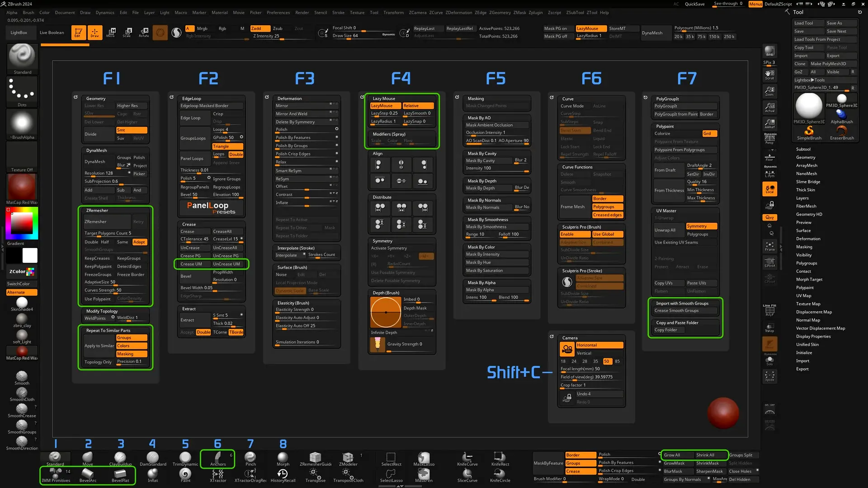Click the ZRemesher button
Image resolution: width=868 pixels, height=488 pixels.
[106, 222]
